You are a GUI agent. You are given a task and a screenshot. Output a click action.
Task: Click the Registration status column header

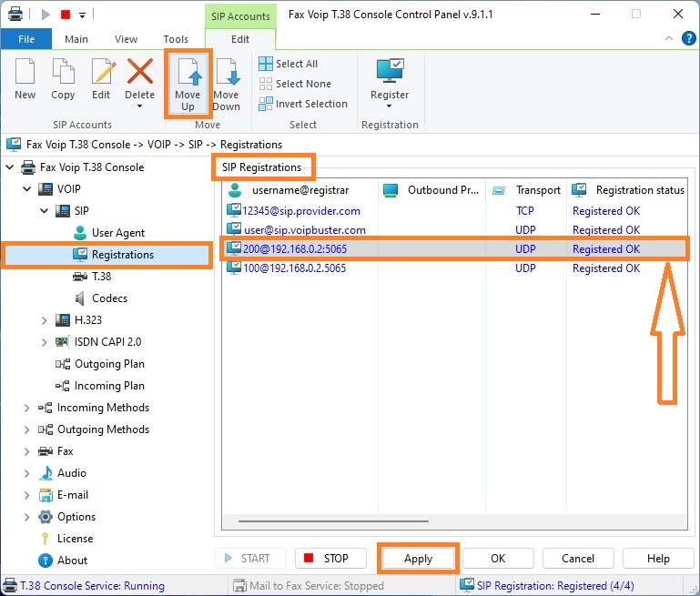(627, 190)
